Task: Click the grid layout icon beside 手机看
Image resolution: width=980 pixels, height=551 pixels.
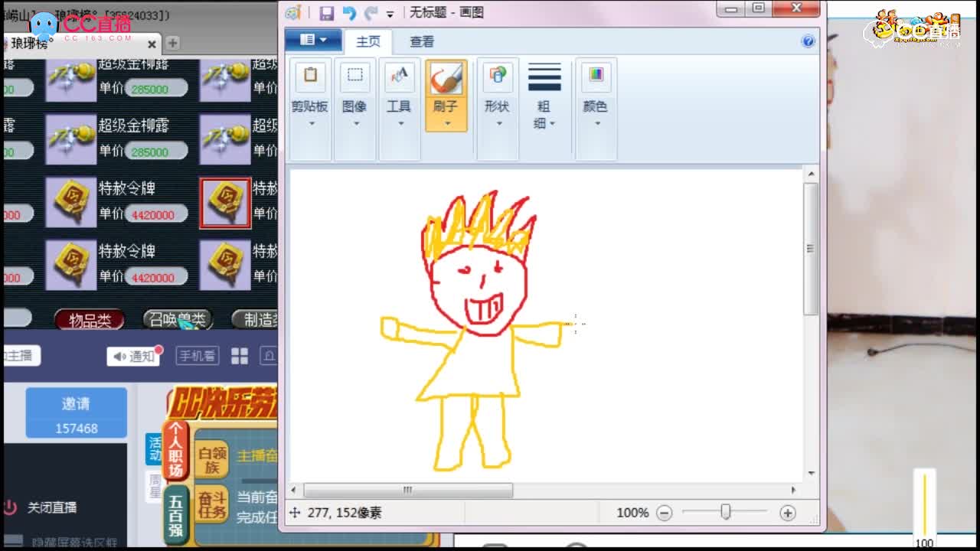Action: pos(240,356)
